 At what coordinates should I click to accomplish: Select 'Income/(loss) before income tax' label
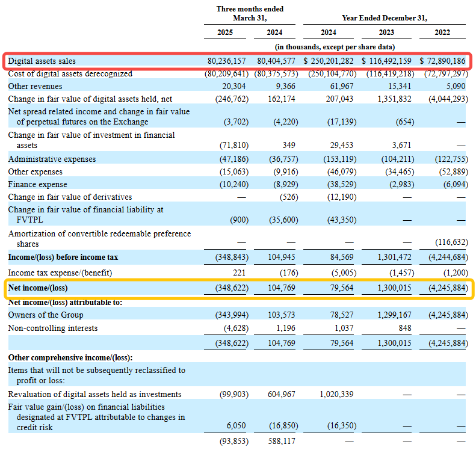(x=63, y=257)
